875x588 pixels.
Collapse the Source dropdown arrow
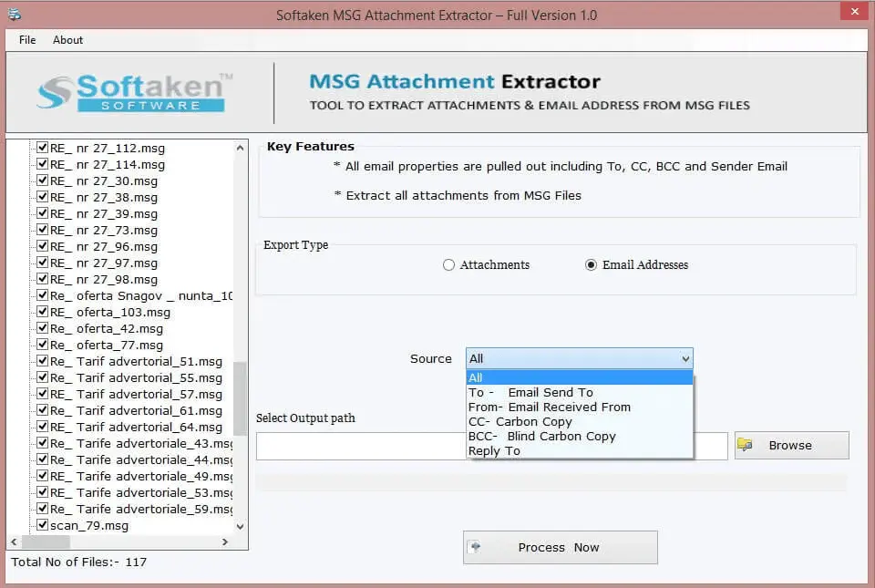[x=685, y=358]
